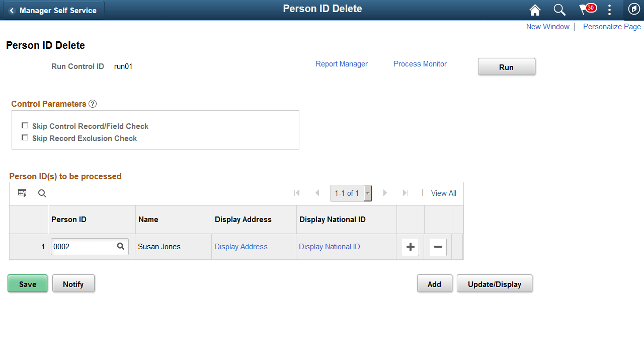Enable Skip Record Exclusion Check

(x=25, y=137)
